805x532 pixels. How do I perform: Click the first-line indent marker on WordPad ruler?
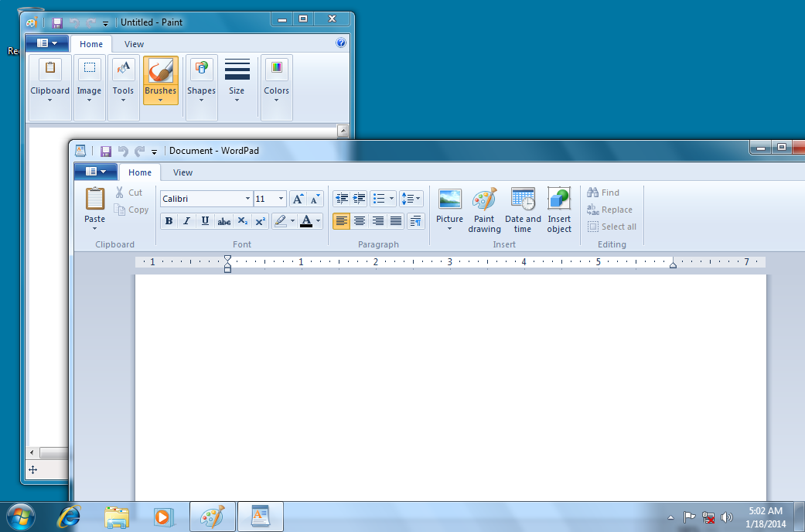(227, 258)
